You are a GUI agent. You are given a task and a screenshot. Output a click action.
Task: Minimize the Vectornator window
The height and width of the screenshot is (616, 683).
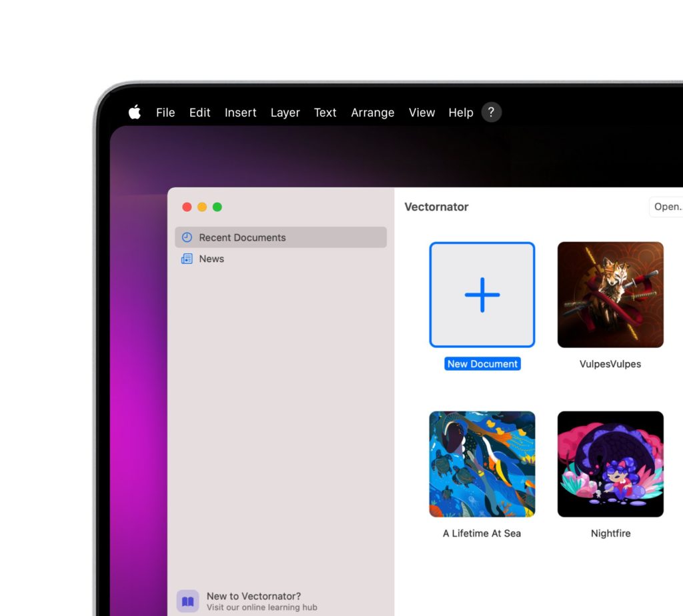pos(202,207)
